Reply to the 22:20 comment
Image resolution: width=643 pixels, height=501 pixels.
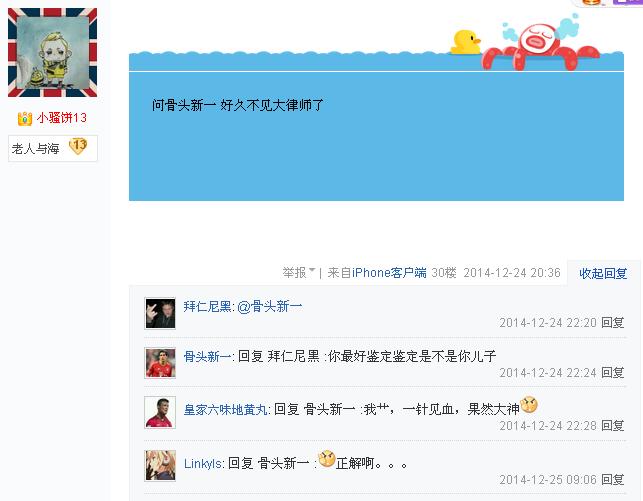pyautogui.click(x=613, y=323)
